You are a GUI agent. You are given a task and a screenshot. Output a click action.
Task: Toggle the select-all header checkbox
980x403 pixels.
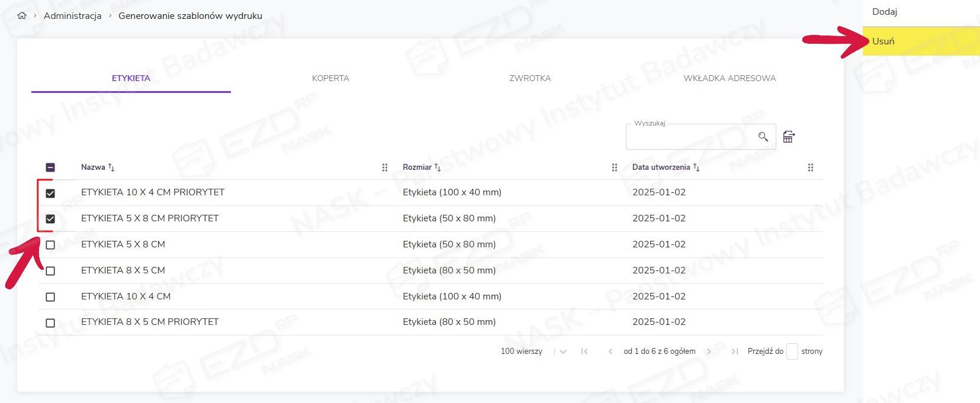pyautogui.click(x=50, y=167)
